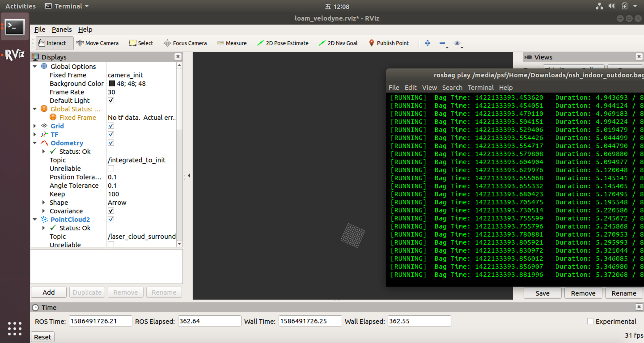Open the Terminal icon in dock
The image size is (644, 343).
point(15,27)
